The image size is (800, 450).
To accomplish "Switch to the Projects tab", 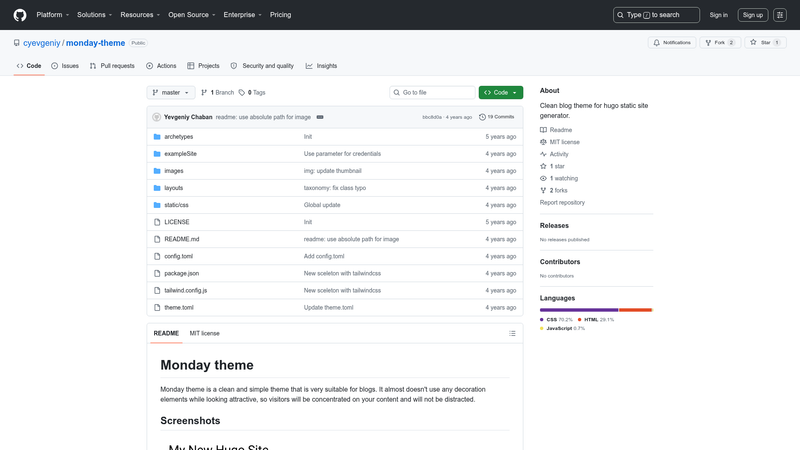I will pos(203,66).
